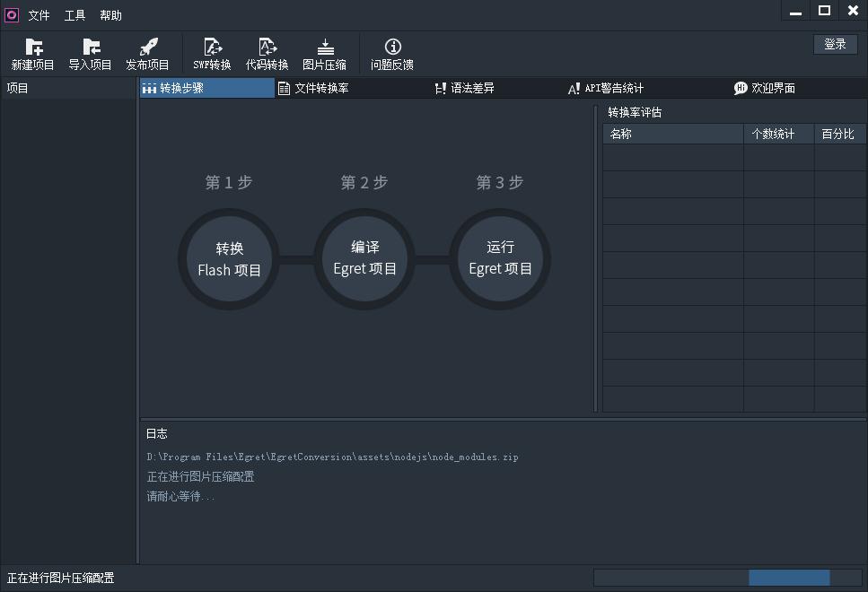Open the 代码转换 tool
This screenshot has height=592, width=868.
point(267,54)
